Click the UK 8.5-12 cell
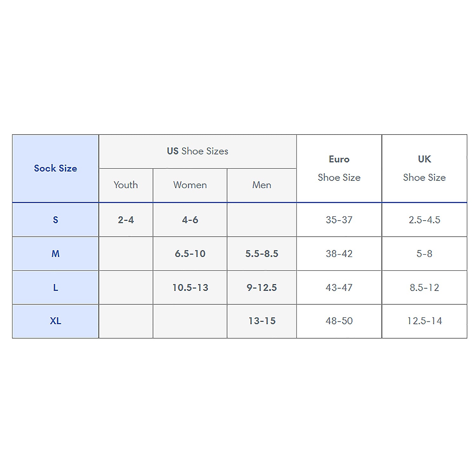 click(x=425, y=288)
